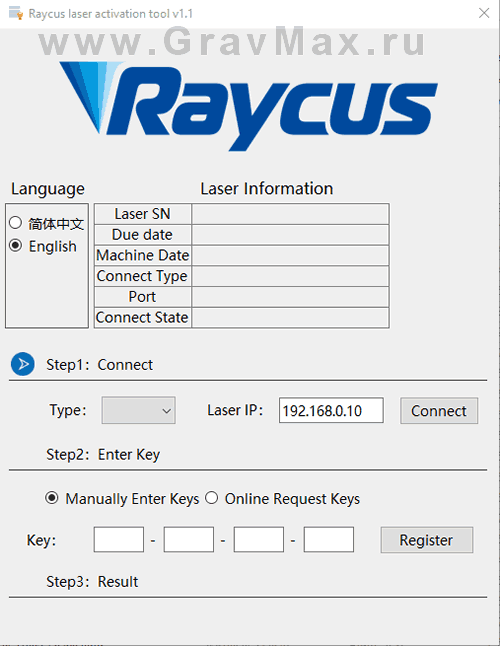The image size is (500, 646).
Task: Click the Raycus logo image
Action: (x=248, y=106)
